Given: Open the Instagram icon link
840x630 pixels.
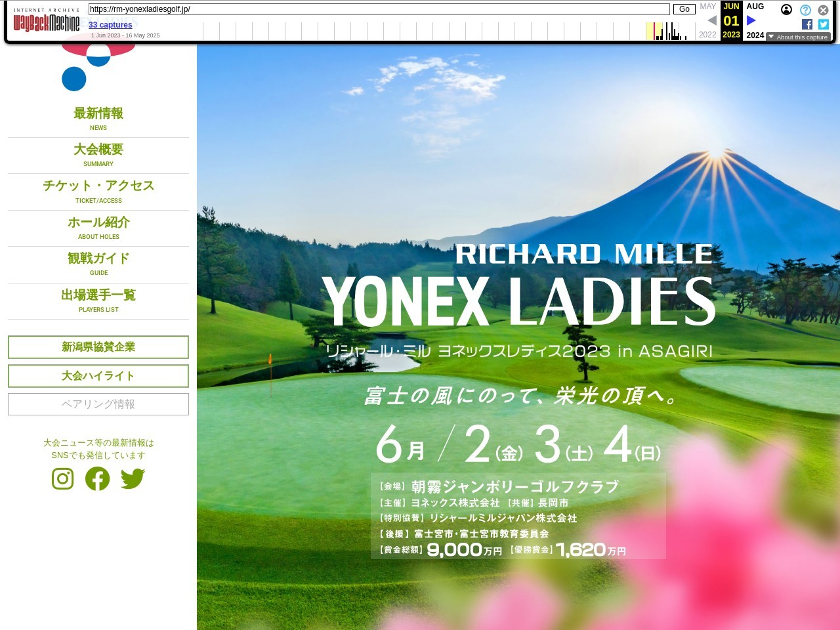Looking at the screenshot, I should pyautogui.click(x=62, y=478).
